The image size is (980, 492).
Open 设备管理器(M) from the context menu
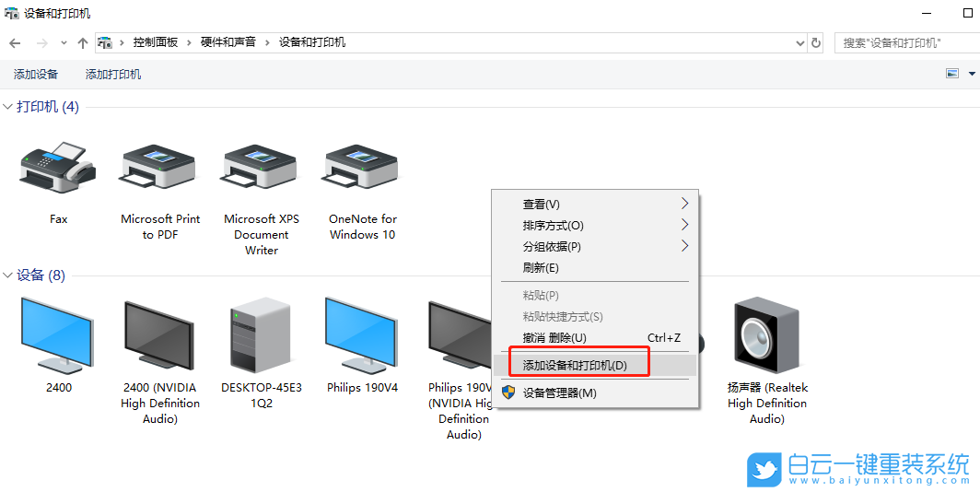click(596, 392)
